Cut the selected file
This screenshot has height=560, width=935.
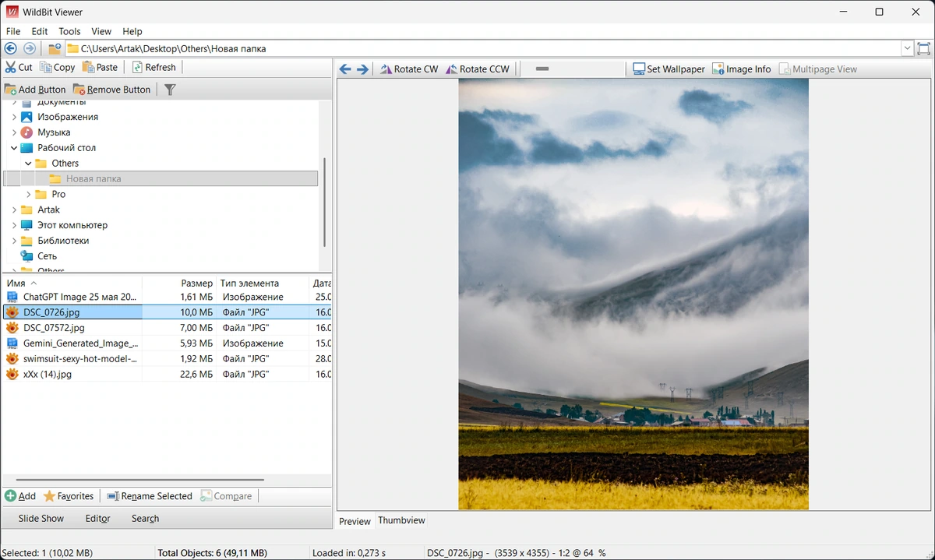click(x=19, y=67)
